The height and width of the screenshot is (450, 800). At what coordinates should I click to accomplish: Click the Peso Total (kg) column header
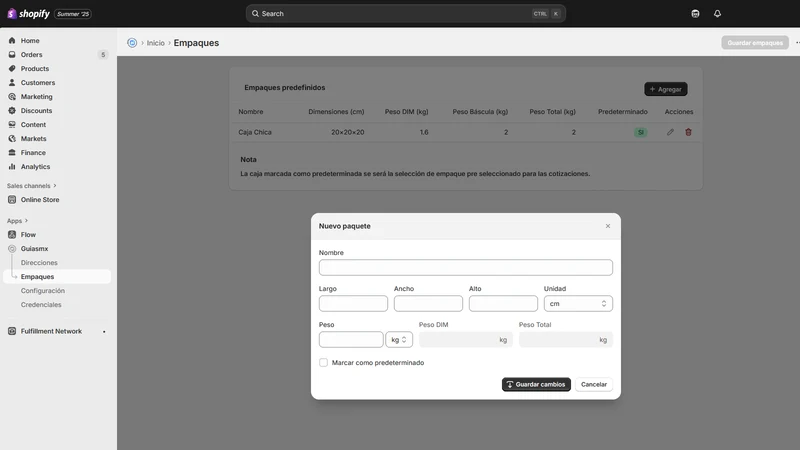click(553, 112)
